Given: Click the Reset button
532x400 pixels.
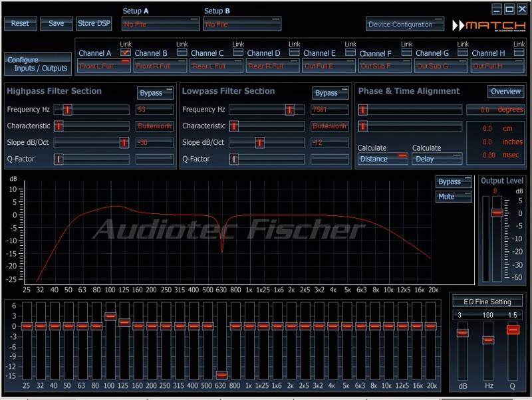Looking at the screenshot, I should click(21, 24).
